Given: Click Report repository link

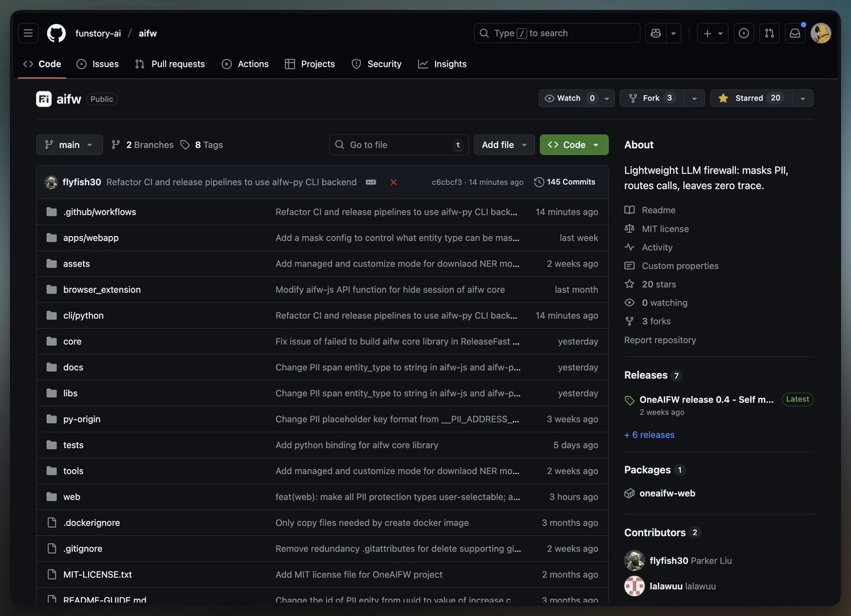Looking at the screenshot, I should point(660,340).
